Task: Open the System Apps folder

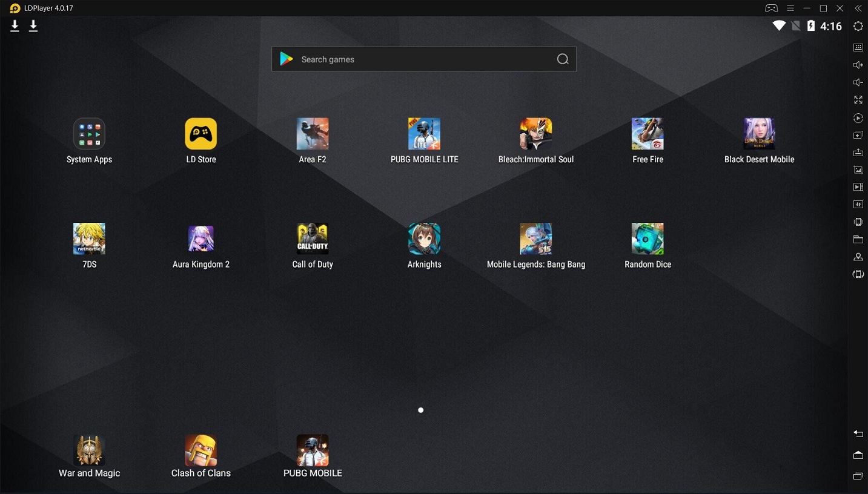Action: pyautogui.click(x=89, y=134)
